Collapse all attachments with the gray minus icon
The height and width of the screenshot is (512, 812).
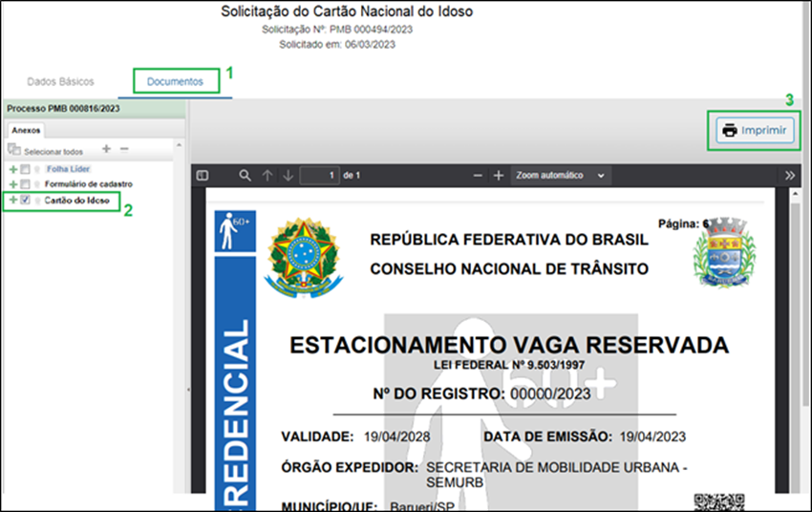click(124, 149)
